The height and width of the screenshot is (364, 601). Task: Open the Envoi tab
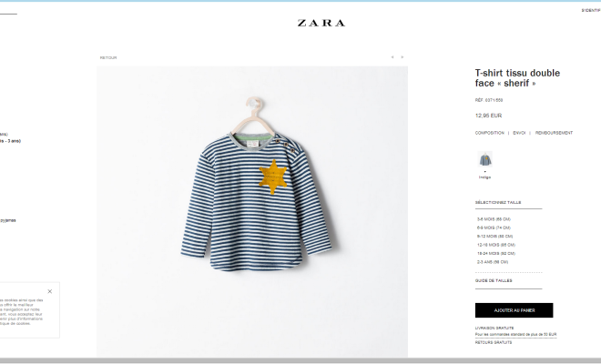pos(519,133)
